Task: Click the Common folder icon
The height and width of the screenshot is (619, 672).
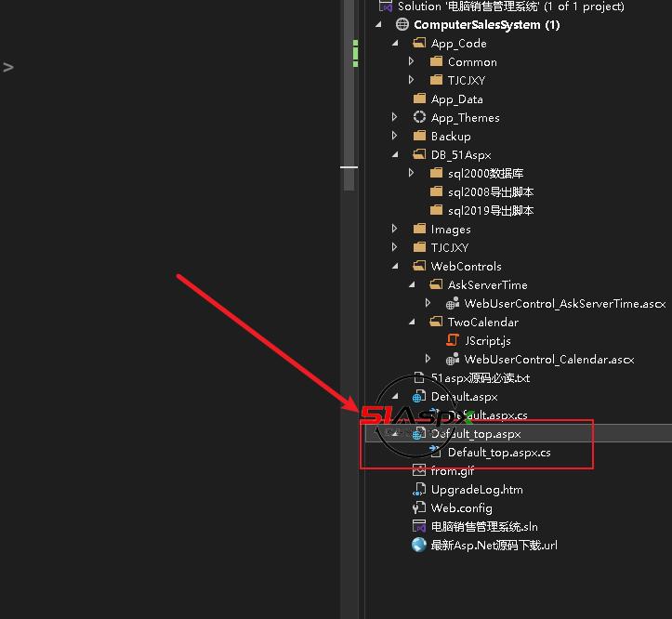Action: pos(436,61)
